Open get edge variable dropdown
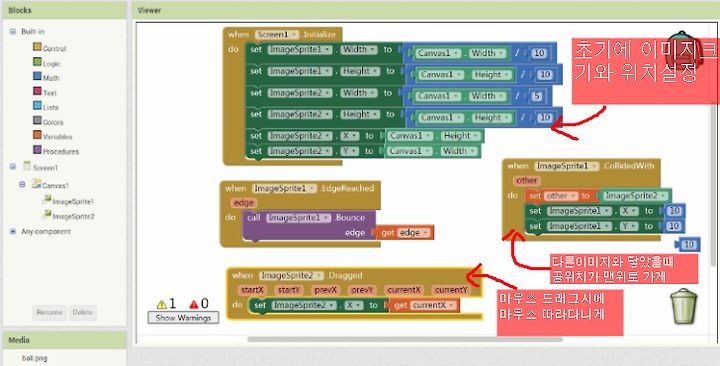This screenshot has height=366, width=720. 414,232
